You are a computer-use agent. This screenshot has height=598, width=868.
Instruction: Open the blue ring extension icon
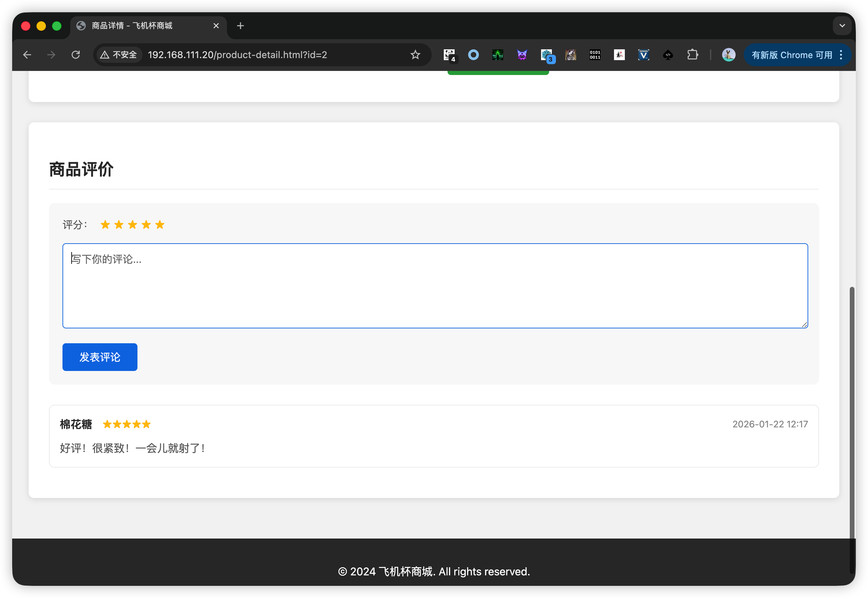click(473, 55)
